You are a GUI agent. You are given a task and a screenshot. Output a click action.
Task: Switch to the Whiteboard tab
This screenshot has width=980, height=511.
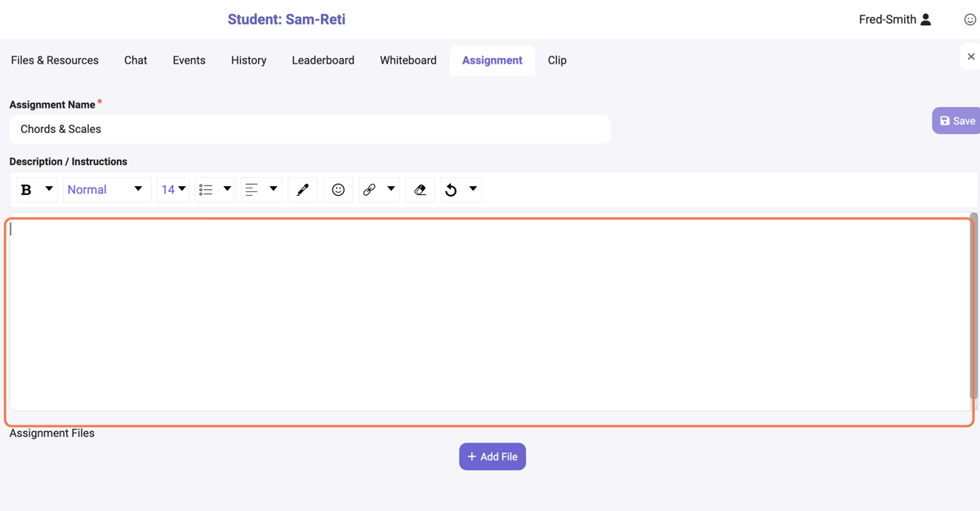(x=408, y=60)
